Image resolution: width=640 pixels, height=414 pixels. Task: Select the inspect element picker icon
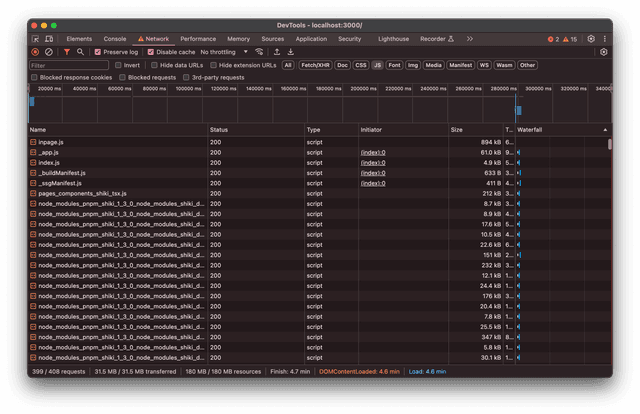pyautogui.click(x=35, y=38)
